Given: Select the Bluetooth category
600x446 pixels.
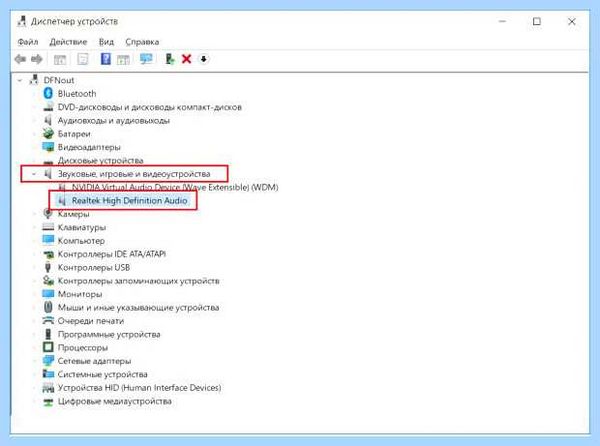Looking at the screenshot, I should click(77, 94).
